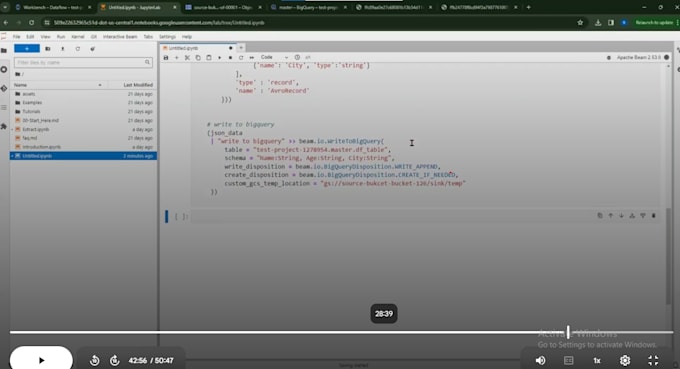Open the File menu in JupyterLab

(x=16, y=37)
